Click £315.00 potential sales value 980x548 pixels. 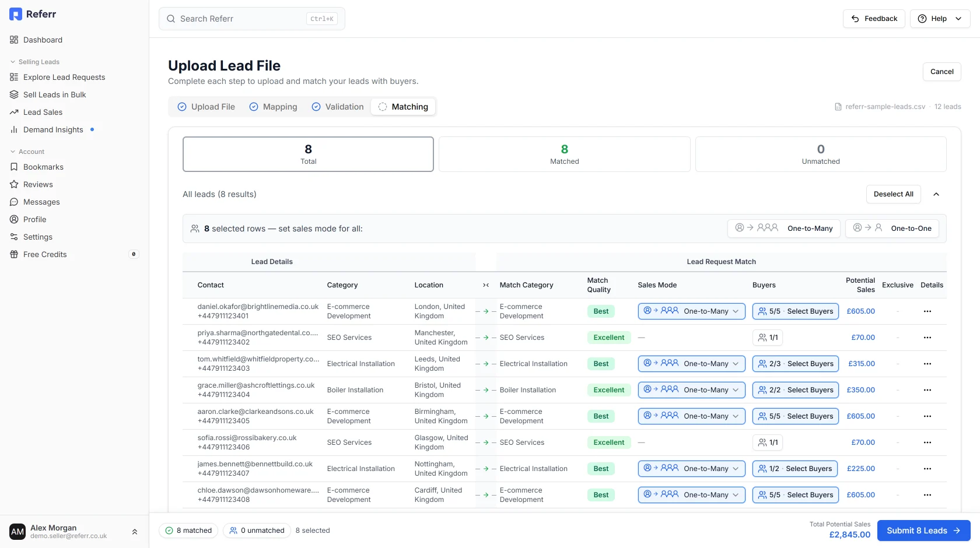[x=862, y=364]
